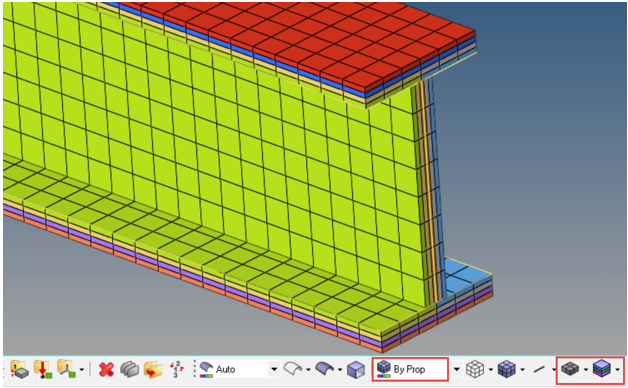Expand the wireframe geometry options arrow
This screenshot has height=388, width=628.
(x=308, y=369)
